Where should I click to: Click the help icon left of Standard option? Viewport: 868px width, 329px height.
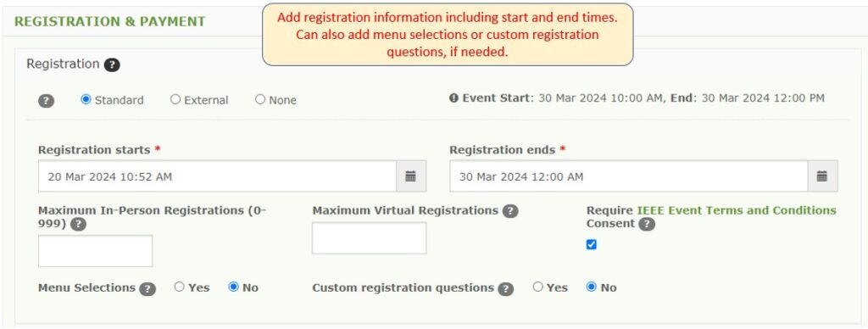click(46, 101)
